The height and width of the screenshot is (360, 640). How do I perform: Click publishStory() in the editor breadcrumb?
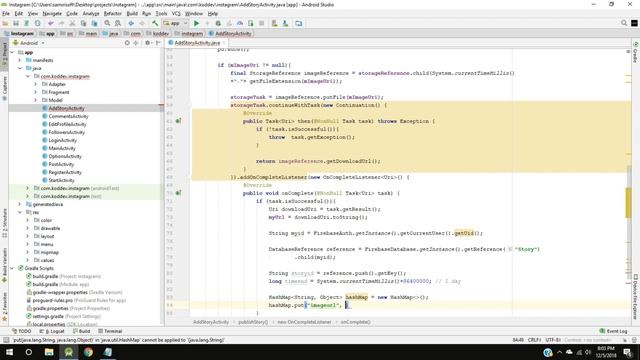pyautogui.click(x=253, y=322)
